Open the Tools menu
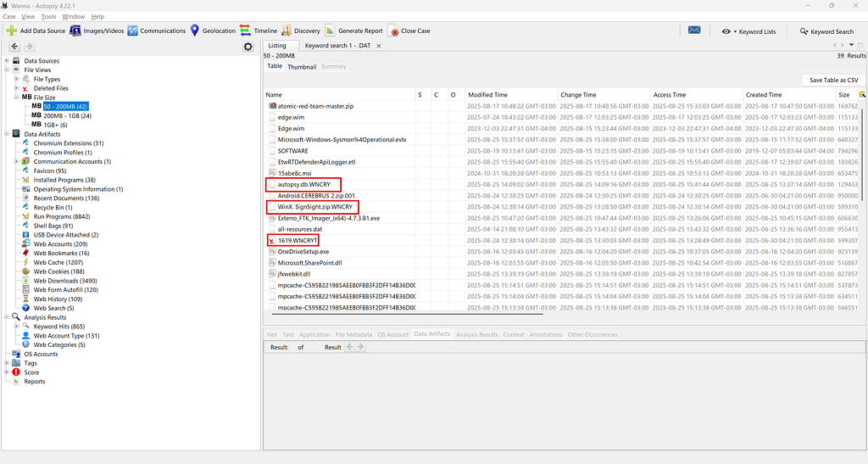Viewport: 868px width, 464px height. coord(48,17)
